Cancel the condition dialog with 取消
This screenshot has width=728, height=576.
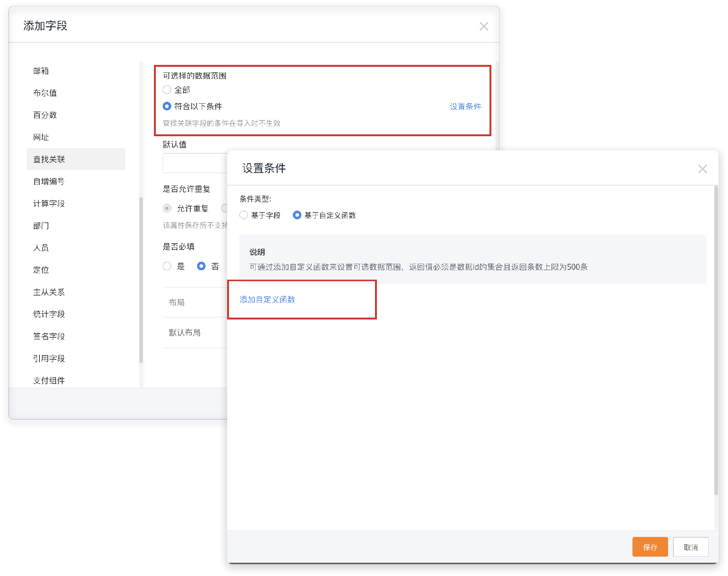(x=690, y=547)
